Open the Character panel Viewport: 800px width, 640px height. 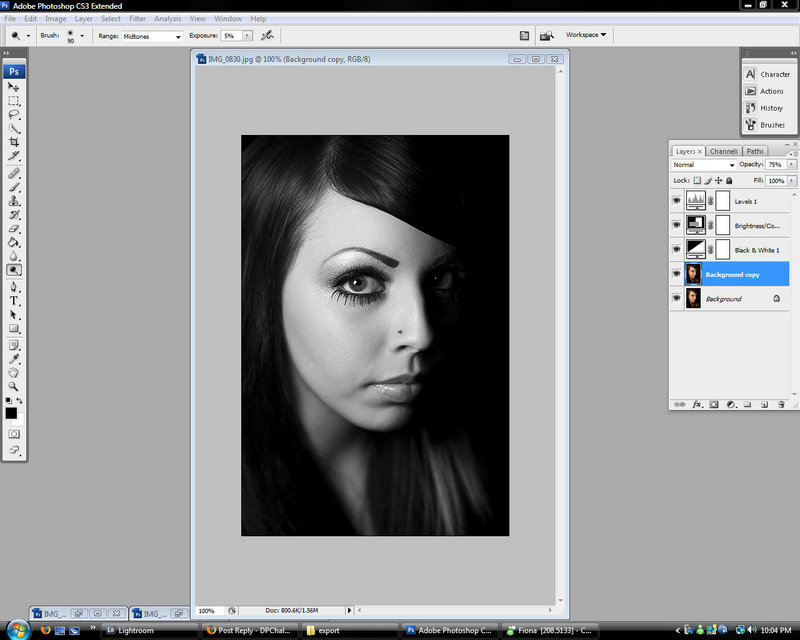768,75
